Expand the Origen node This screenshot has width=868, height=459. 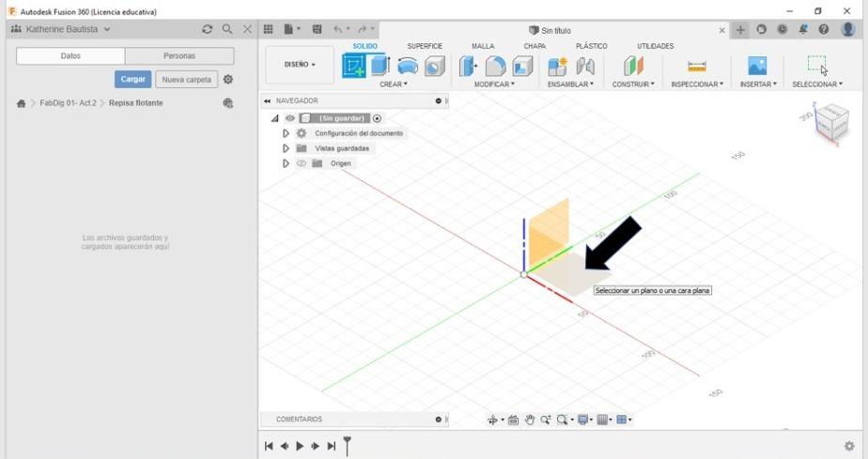(x=286, y=163)
